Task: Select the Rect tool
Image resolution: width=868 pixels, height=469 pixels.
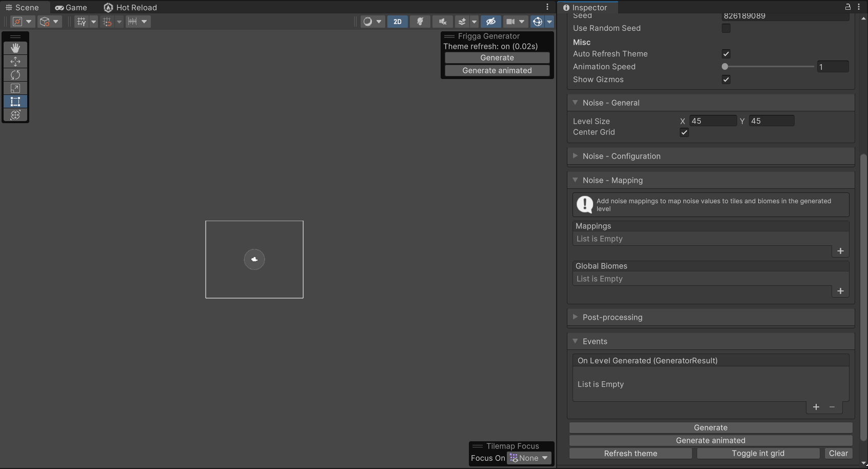Action: pos(15,102)
